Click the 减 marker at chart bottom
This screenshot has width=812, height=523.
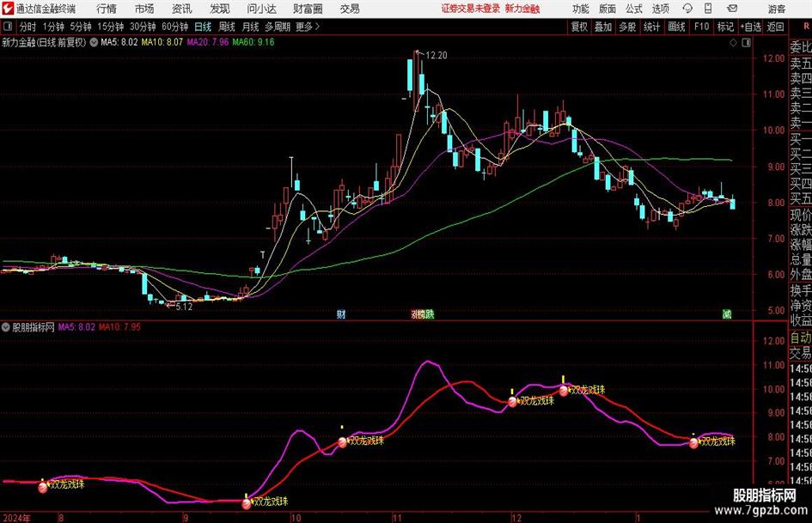tap(727, 314)
